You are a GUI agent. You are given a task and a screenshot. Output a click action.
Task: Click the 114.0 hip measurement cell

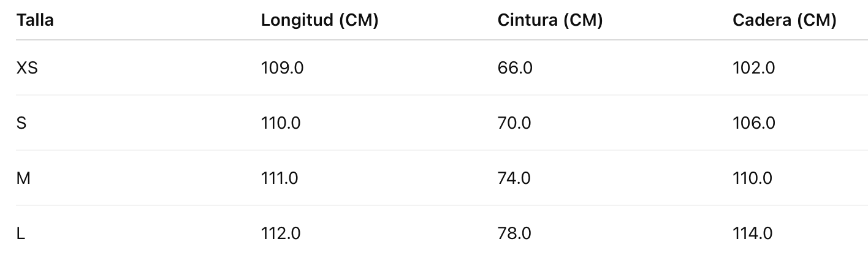(x=752, y=234)
